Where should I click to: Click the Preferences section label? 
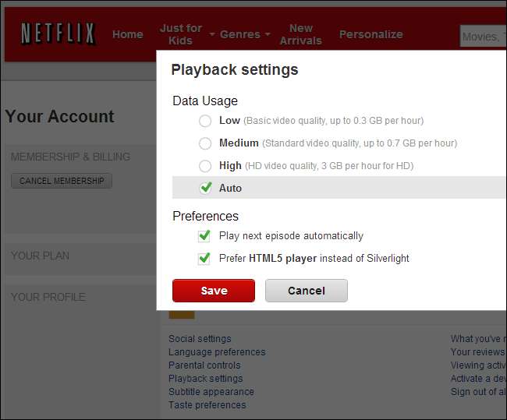point(206,216)
